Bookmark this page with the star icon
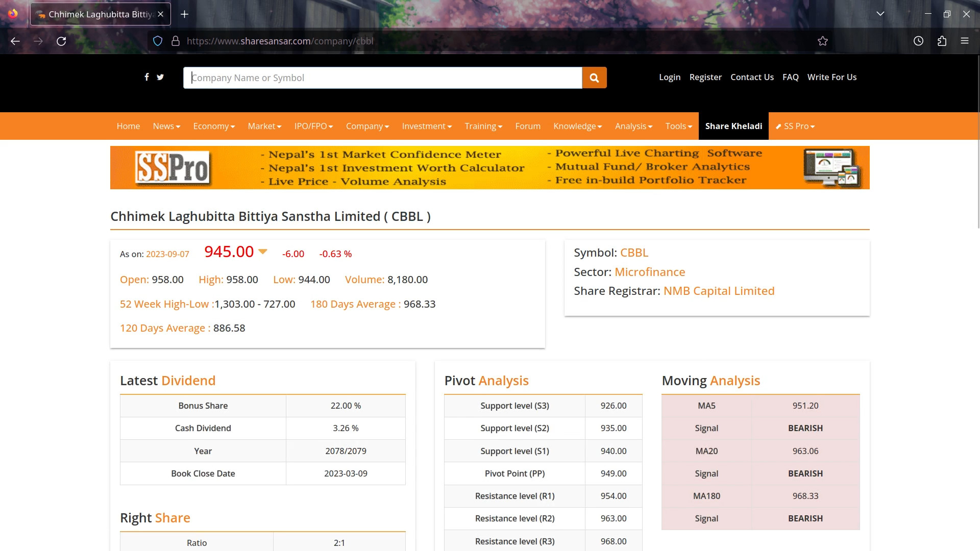The image size is (980, 551). point(822,41)
